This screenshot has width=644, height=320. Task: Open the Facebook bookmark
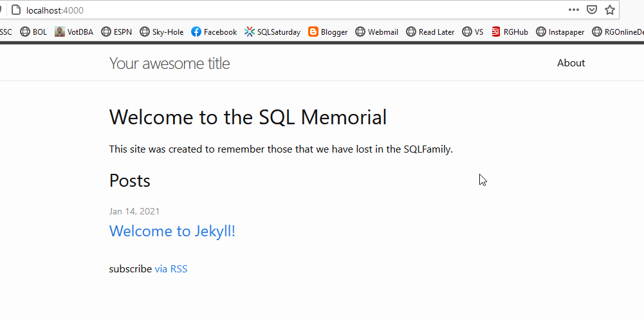pyautogui.click(x=214, y=32)
